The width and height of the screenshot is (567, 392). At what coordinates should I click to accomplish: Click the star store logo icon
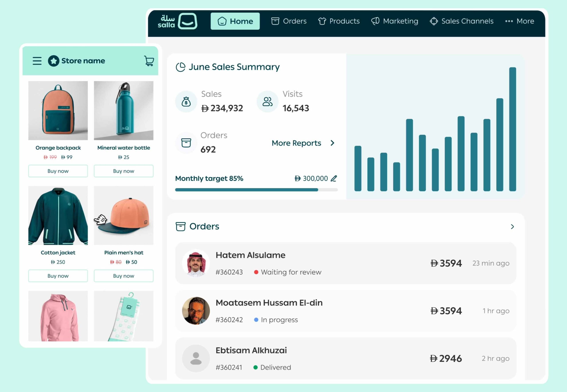click(54, 61)
